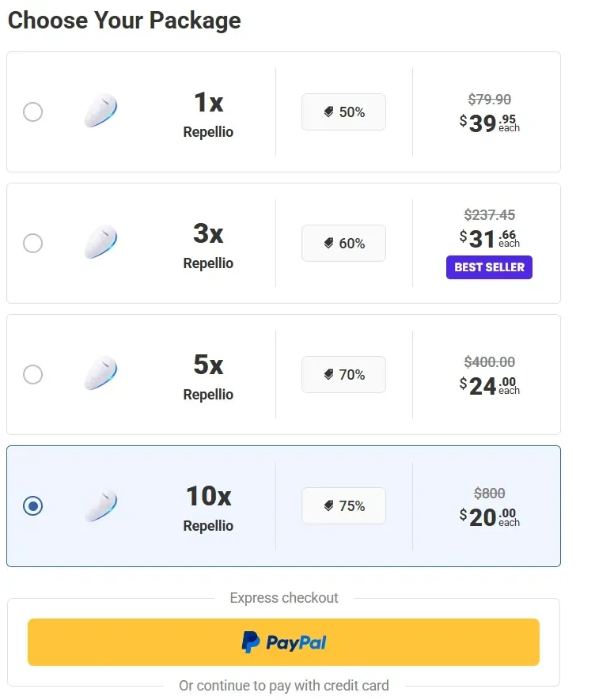Click the Repellio product image in the 1x row
Image resolution: width=595 pixels, height=700 pixels.
coord(100,112)
